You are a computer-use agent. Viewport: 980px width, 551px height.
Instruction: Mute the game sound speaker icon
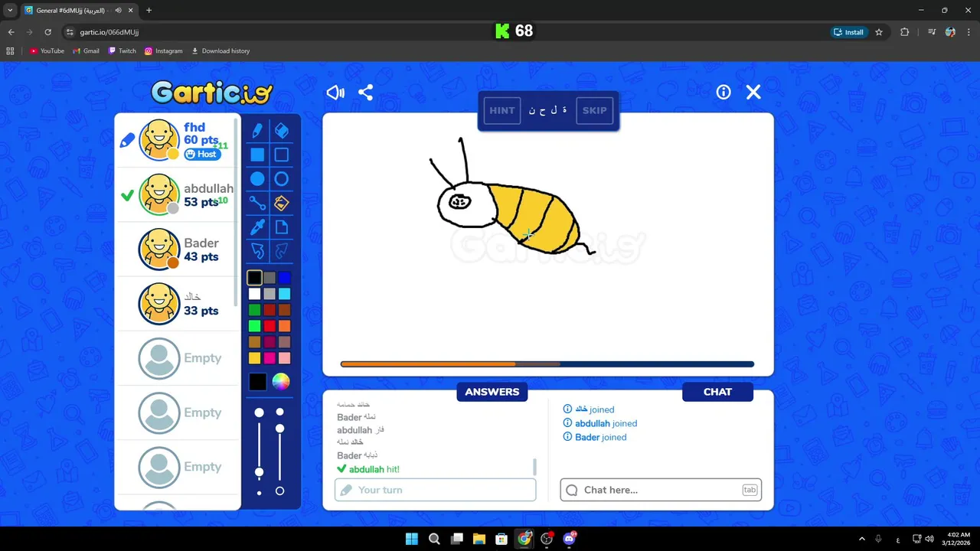tap(335, 93)
